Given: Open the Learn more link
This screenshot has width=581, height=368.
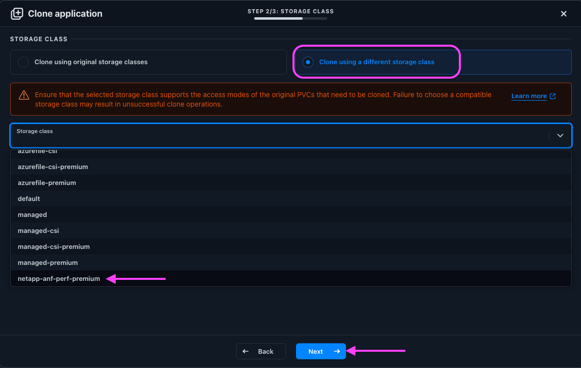Looking at the screenshot, I should [x=529, y=96].
